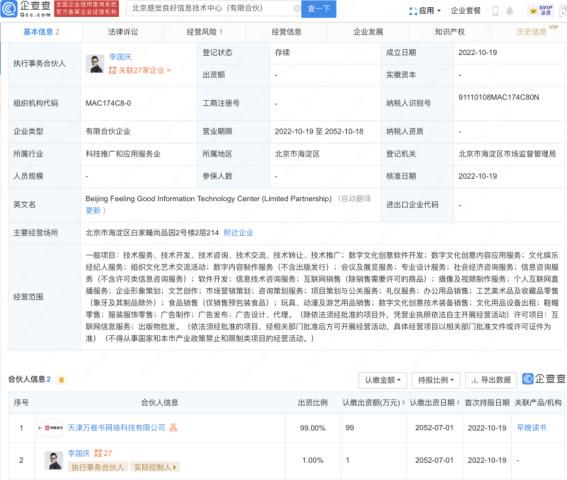Screen dimensions: 567x480
Task: Click the 执行事务合伙人 tag
Action: click(x=98, y=467)
